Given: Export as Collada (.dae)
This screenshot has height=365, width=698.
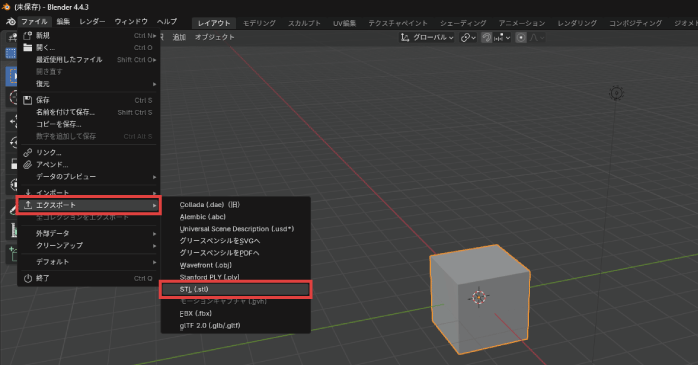Looking at the screenshot, I should 235,205.
